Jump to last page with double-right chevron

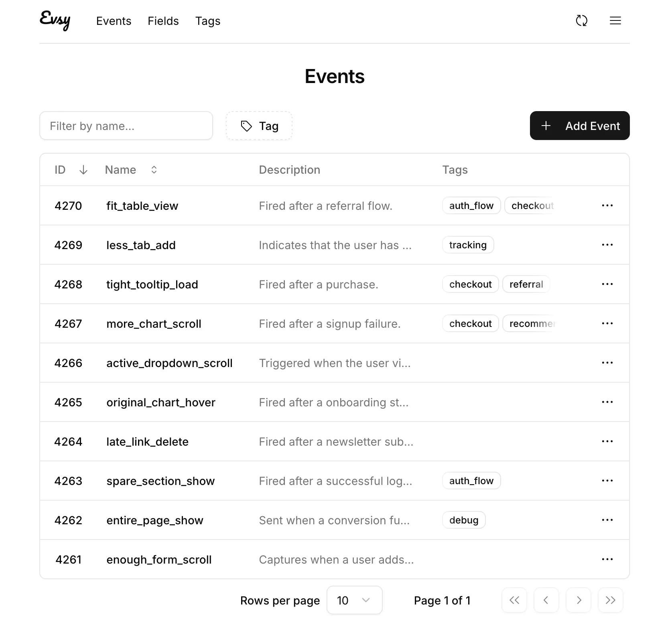pyautogui.click(x=610, y=600)
